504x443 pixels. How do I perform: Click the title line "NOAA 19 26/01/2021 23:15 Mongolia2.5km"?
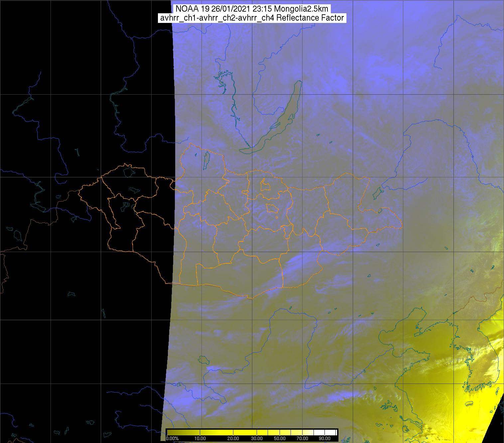click(252, 9)
